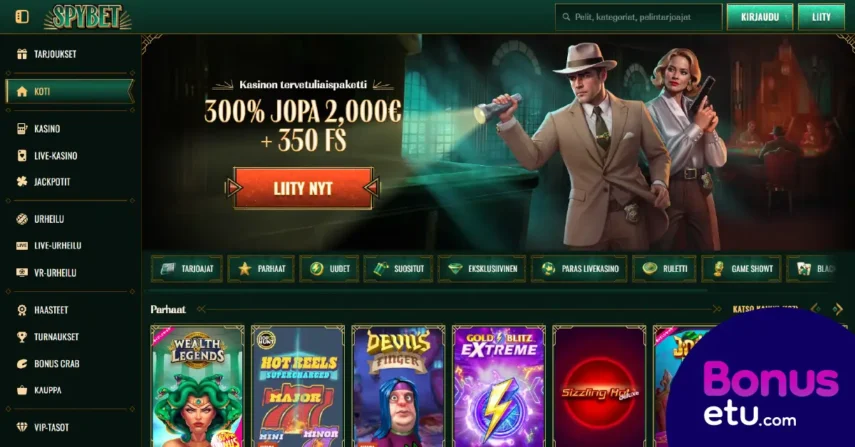The image size is (855, 447).
Task: Open Jackpotit clover icon
Action: tap(22, 182)
